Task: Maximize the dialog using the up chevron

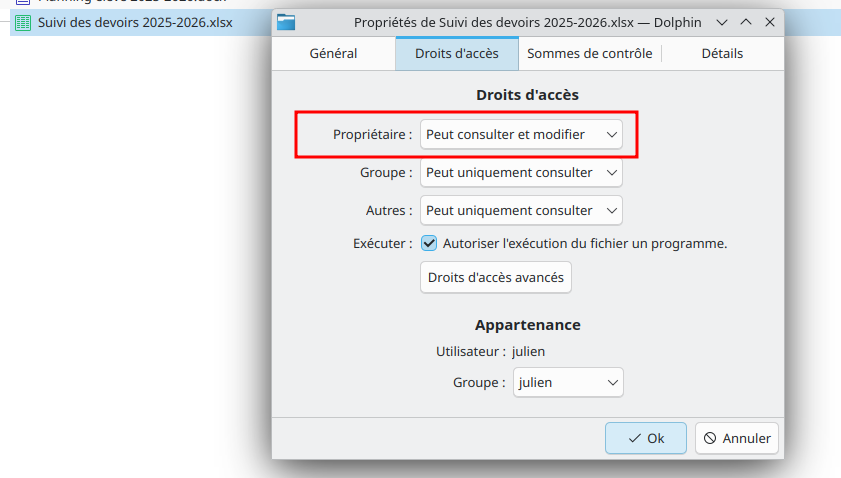Action: (x=745, y=21)
